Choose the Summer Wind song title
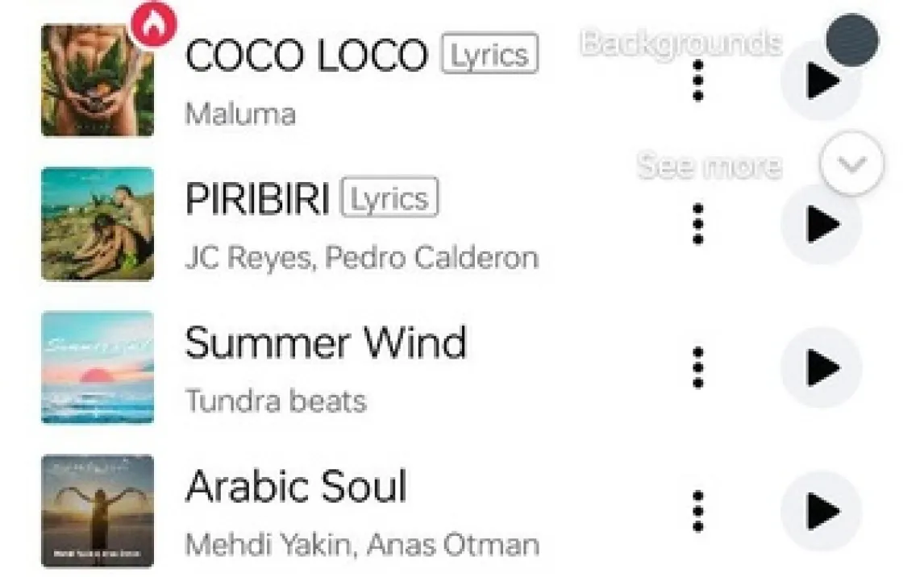Image resolution: width=924 pixels, height=577 pixels. 326,342
